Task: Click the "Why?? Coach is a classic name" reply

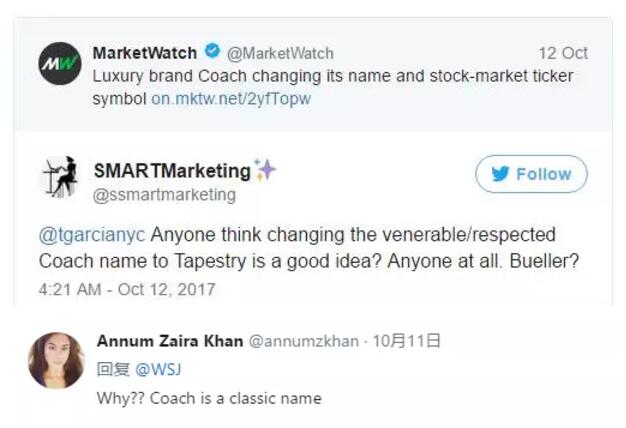Action: click(x=209, y=398)
